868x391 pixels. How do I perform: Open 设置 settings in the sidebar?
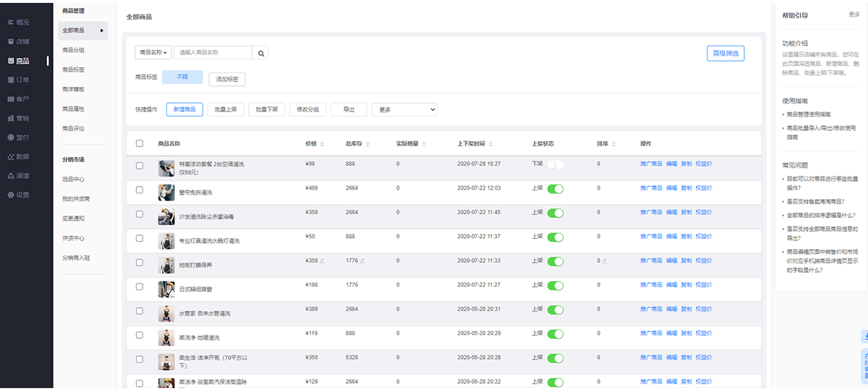pyautogui.click(x=23, y=195)
